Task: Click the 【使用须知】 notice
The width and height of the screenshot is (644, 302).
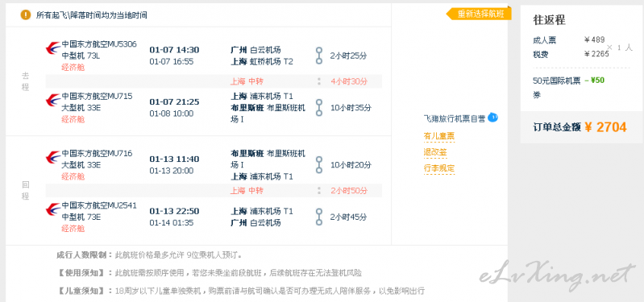Action: pos(209,273)
